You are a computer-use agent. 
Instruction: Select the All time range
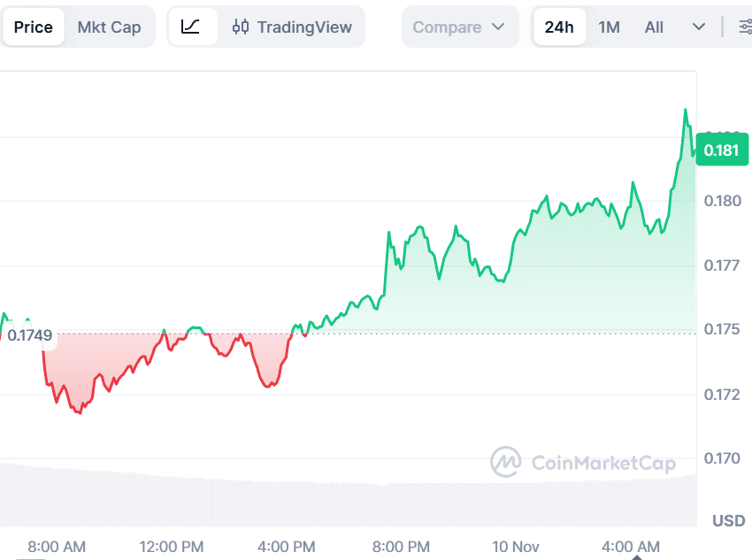654,27
